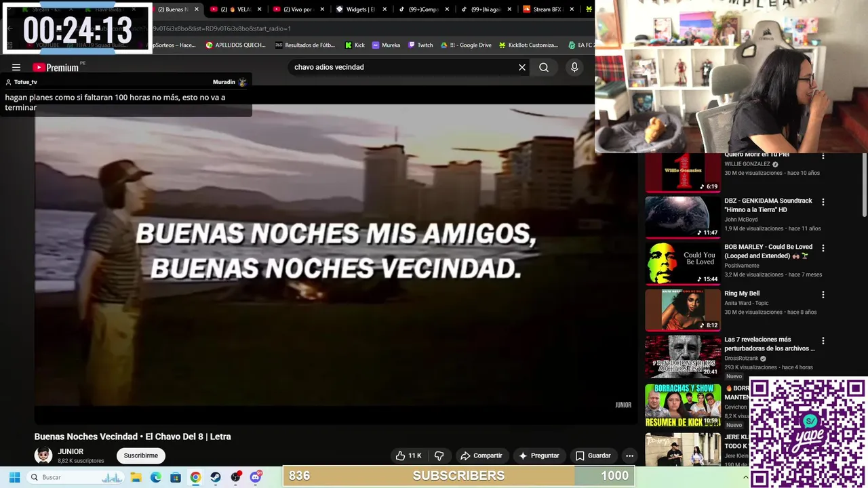Screen dimensions: 868x488
Task: Click the Compartir share button
Action: point(481,455)
